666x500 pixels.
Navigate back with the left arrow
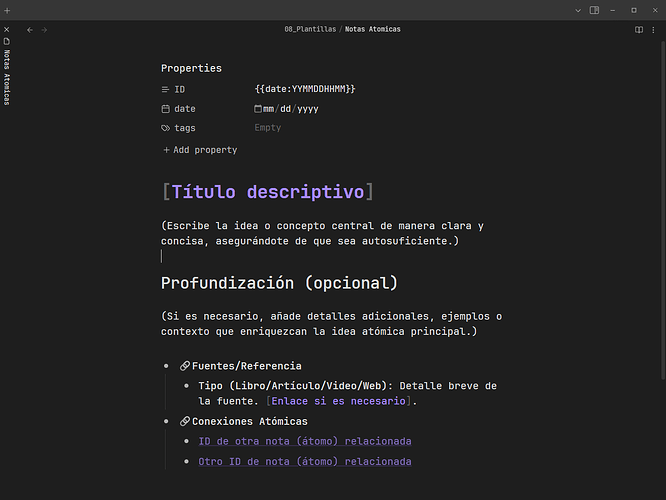(x=30, y=30)
